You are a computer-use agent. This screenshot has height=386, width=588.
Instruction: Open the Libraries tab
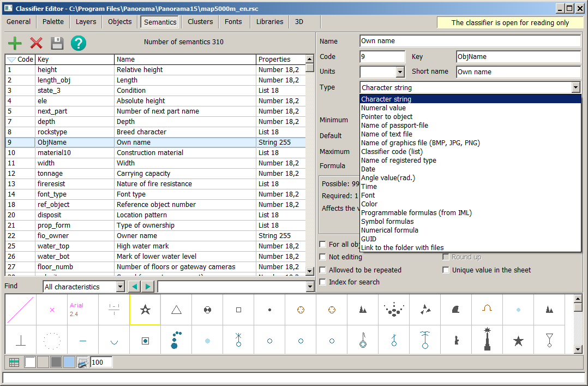(x=269, y=22)
